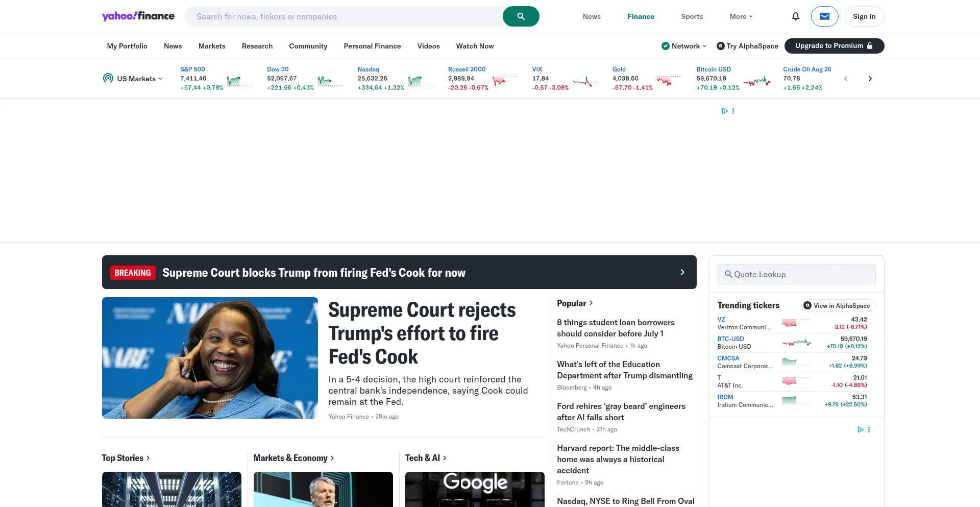Image resolution: width=980 pixels, height=507 pixels.
Task: Click the BTC-USD trending mini chart
Action: [796, 342]
